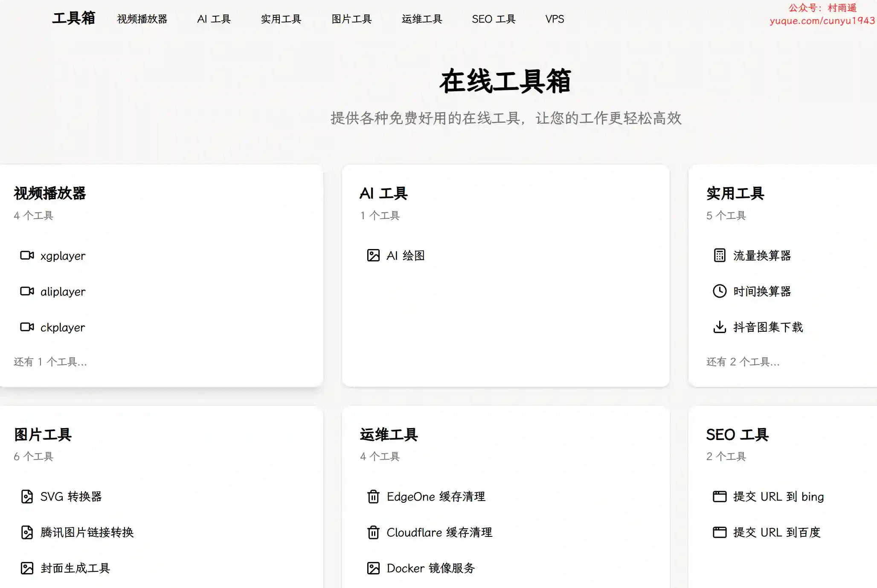Open the 提交 URL 到百度 tool
Image resolution: width=877 pixels, height=588 pixels.
[777, 532]
